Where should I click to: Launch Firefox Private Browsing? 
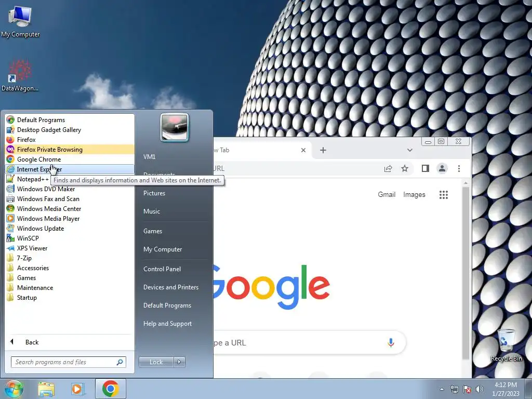[x=70, y=149]
